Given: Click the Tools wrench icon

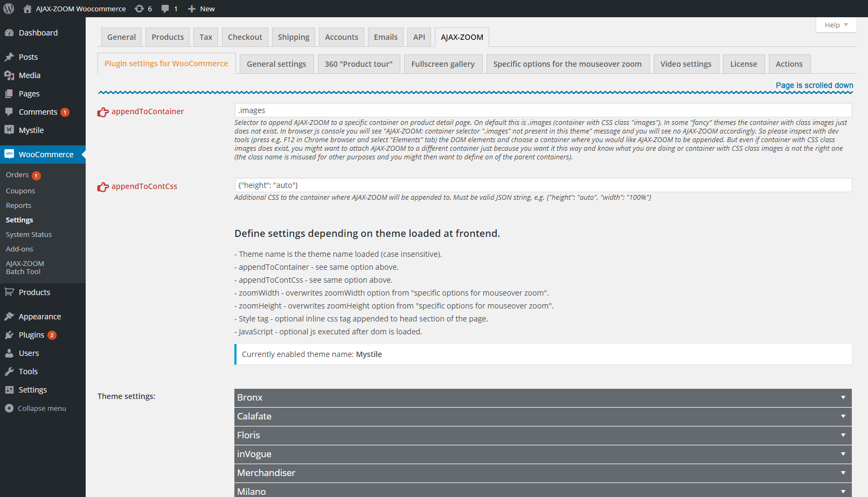Looking at the screenshot, I should click(x=9, y=372).
